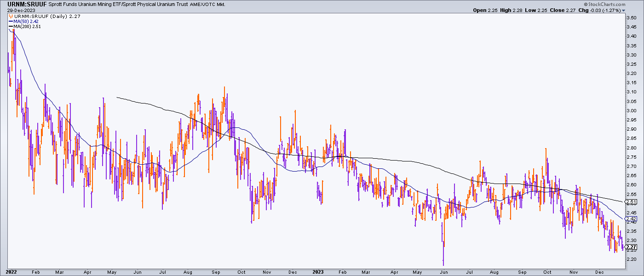The width and height of the screenshot is (644, 276).
Task: Click the 2.42 MA(50) price tag on the right axis
Action: click(632, 218)
